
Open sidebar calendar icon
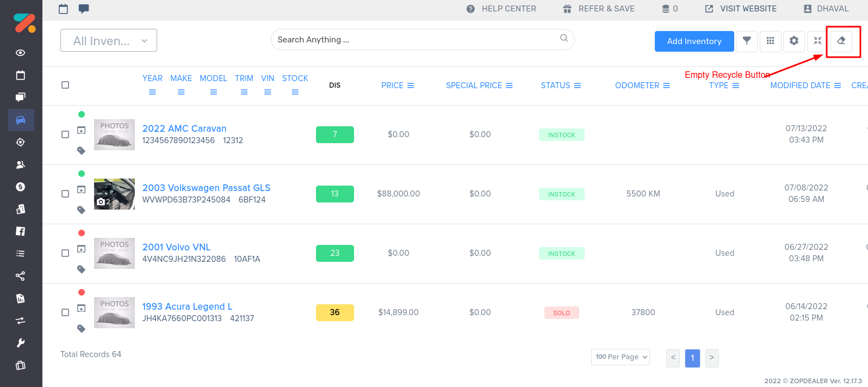(x=21, y=75)
